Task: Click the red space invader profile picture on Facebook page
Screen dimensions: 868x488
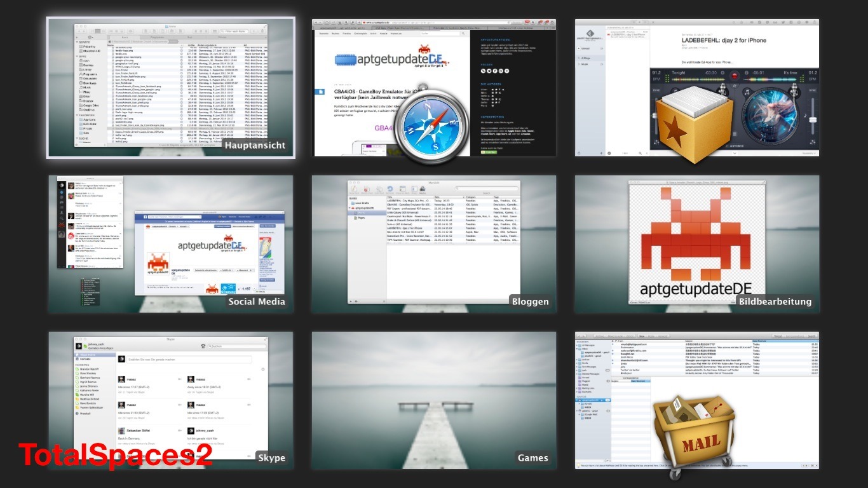Action: click(158, 266)
